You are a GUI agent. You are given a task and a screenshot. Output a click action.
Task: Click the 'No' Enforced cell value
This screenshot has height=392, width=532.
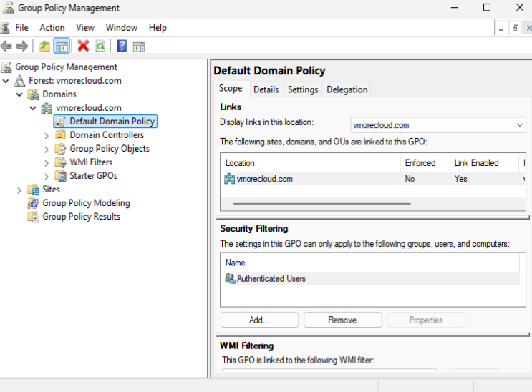tap(410, 179)
